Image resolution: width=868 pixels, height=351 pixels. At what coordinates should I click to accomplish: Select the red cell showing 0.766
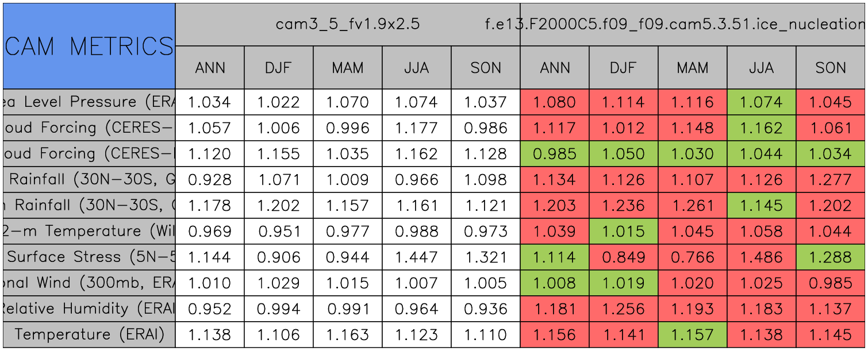pyautogui.click(x=692, y=257)
